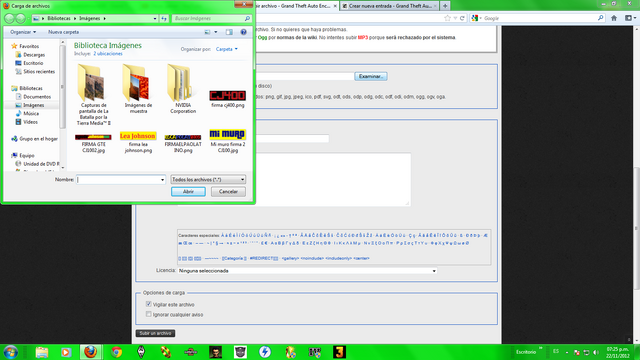The height and width of the screenshot is (360, 640).
Task: Select the Mi muro firma 2 CJ100.jpg file
Action: pyautogui.click(x=228, y=141)
